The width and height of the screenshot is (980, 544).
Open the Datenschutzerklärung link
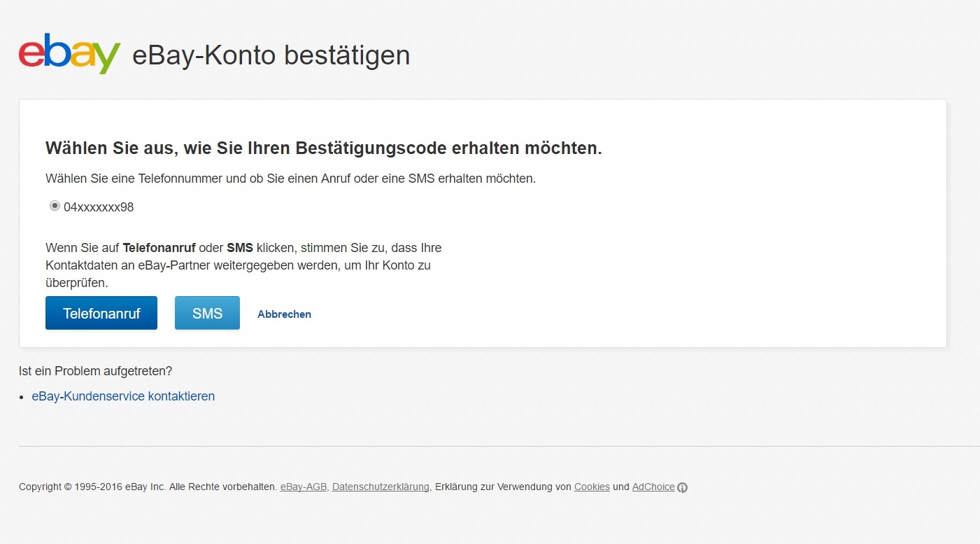(381, 487)
